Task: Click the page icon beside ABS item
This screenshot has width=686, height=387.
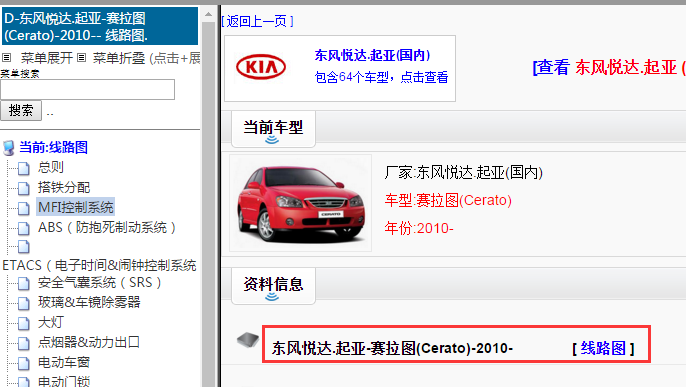Action: [24, 228]
